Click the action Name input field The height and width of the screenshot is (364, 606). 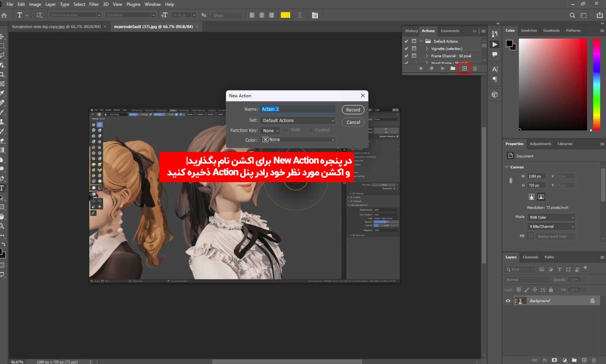298,109
